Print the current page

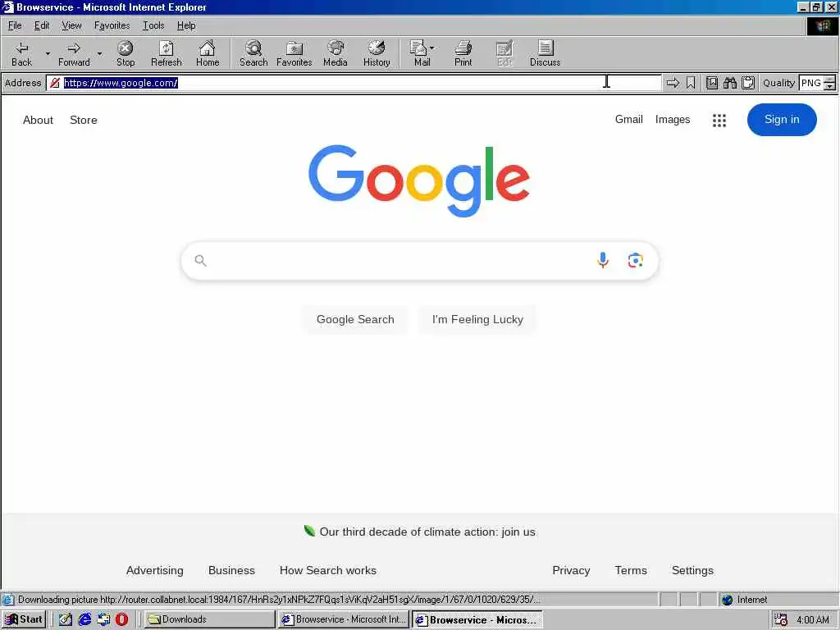point(463,53)
